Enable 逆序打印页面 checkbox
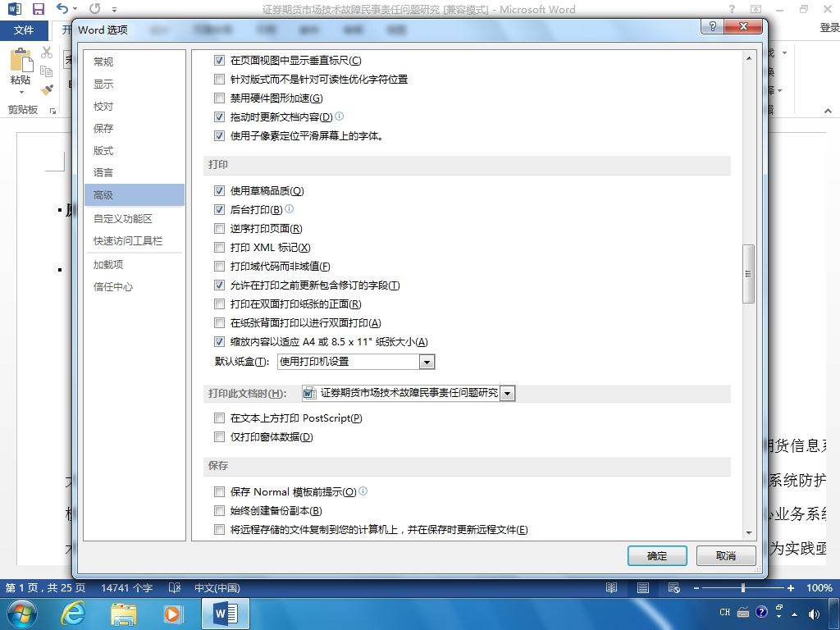 click(219, 229)
